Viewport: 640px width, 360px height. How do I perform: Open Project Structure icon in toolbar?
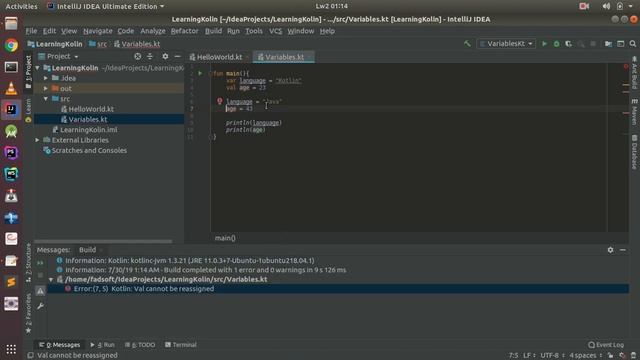tap(608, 44)
